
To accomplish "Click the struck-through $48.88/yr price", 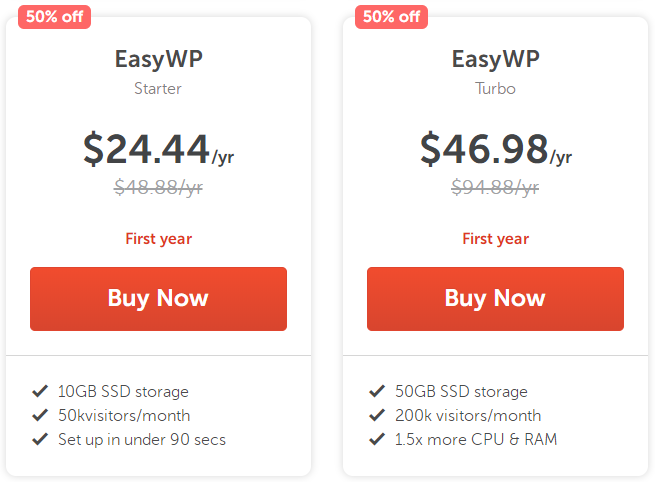I will [158, 187].
